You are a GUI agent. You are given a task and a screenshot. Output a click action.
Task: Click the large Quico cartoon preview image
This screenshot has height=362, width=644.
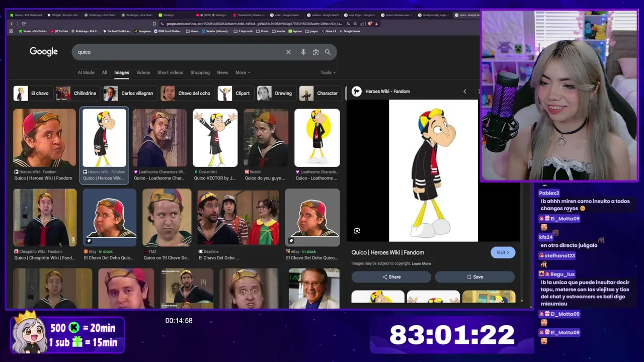433,170
